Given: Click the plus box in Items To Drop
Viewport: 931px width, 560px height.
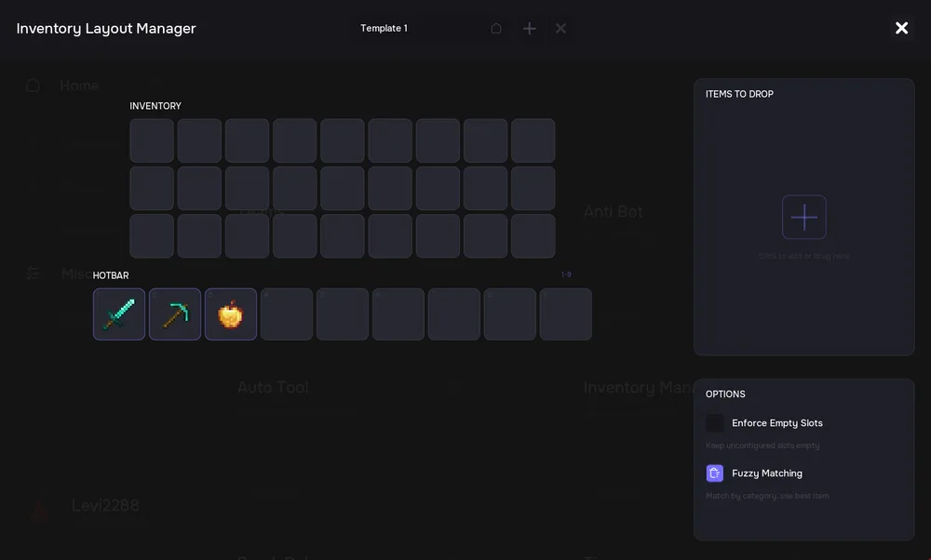Looking at the screenshot, I should [804, 217].
